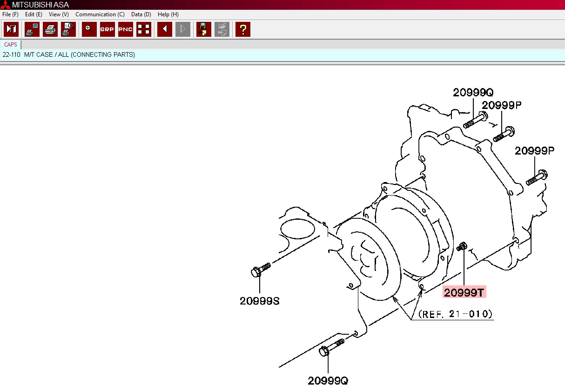Screen dimensions: 565x392
Task: Open the File (F) menu
Action: point(10,14)
